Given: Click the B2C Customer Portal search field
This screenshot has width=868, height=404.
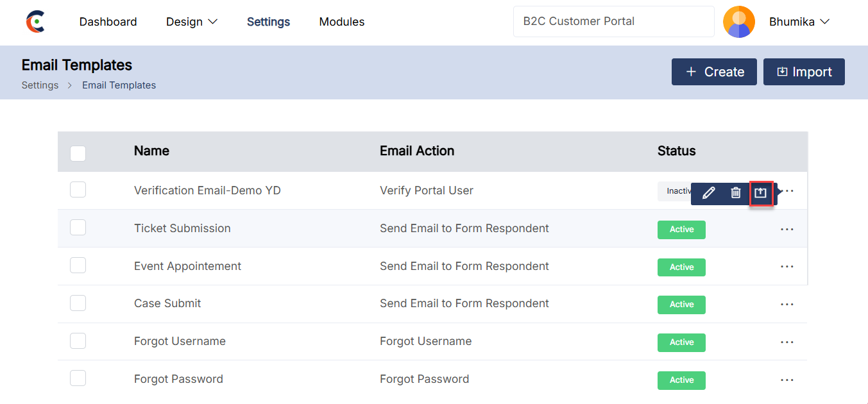Looking at the screenshot, I should 613,22.
